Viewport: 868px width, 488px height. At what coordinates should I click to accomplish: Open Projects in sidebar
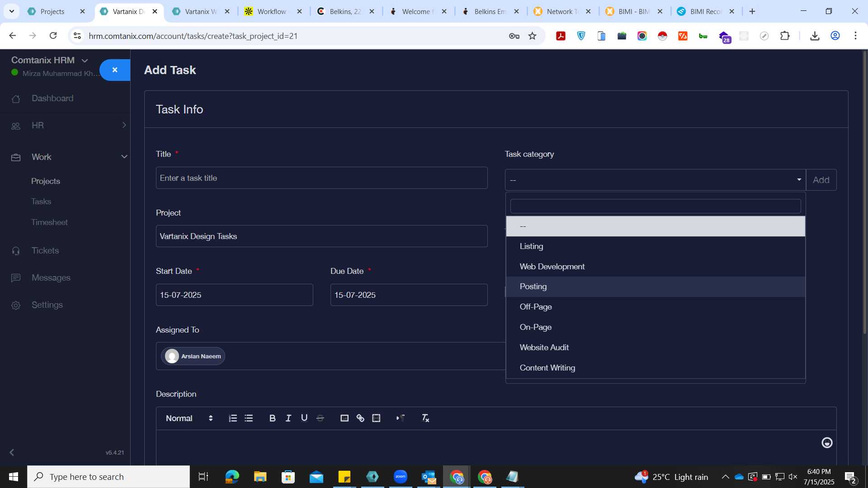pyautogui.click(x=46, y=181)
